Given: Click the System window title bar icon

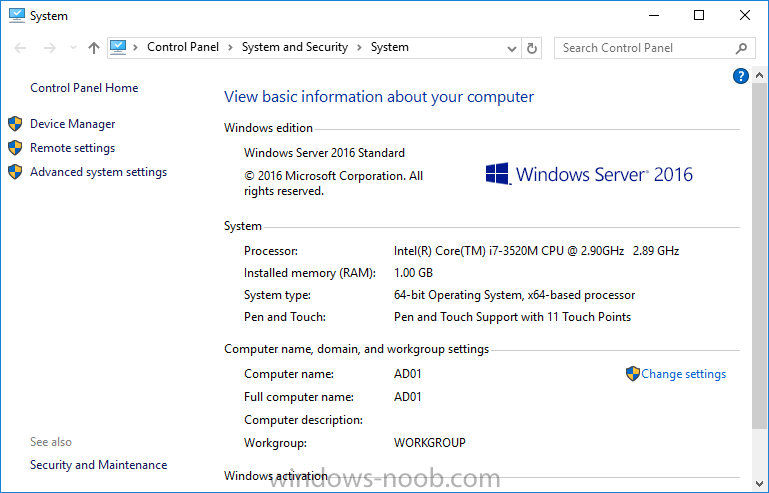Looking at the screenshot, I should [17, 16].
